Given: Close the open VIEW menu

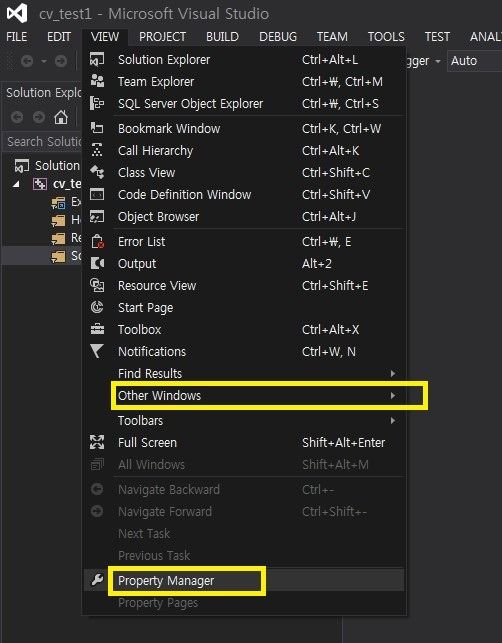Looking at the screenshot, I should 105,37.
